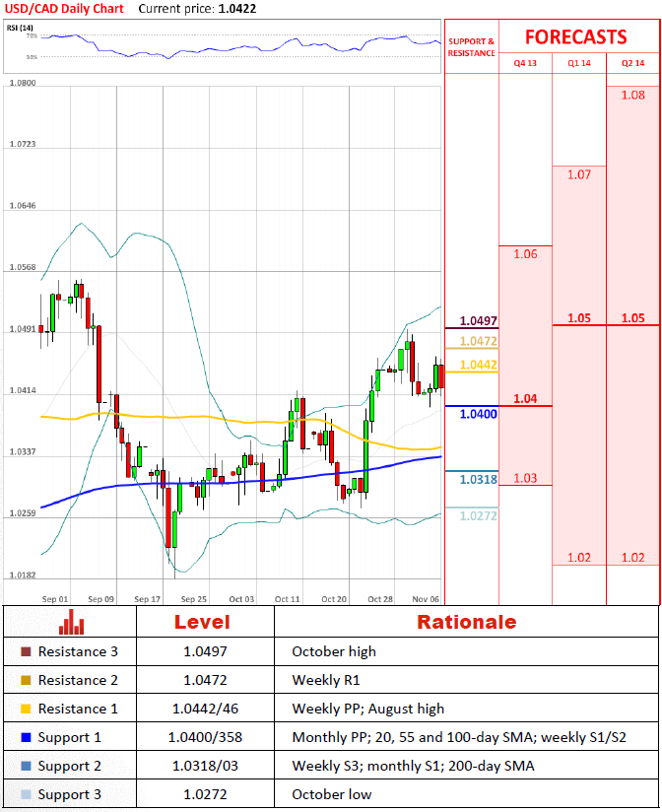
Task: Click the Sep 17 date axis label
Action: point(148,599)
